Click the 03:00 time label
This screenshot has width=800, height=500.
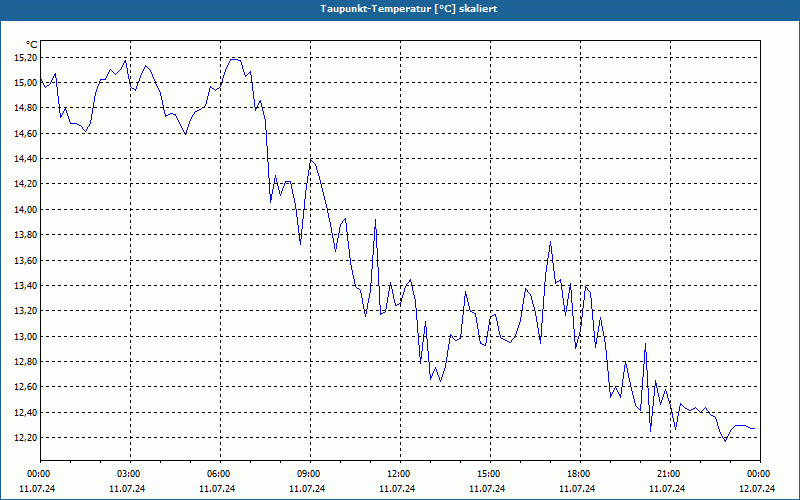pos(130,474)
